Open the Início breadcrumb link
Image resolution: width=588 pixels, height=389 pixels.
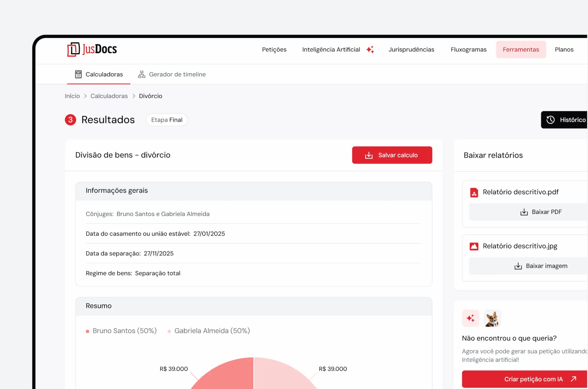click(72, 96)
